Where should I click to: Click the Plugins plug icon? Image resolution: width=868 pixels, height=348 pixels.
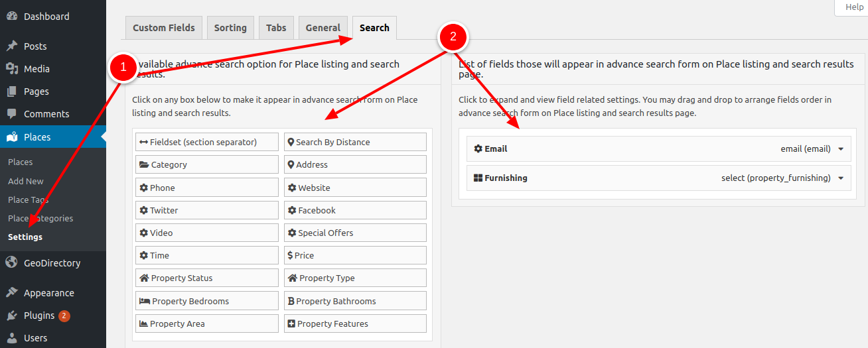point(12,316)
